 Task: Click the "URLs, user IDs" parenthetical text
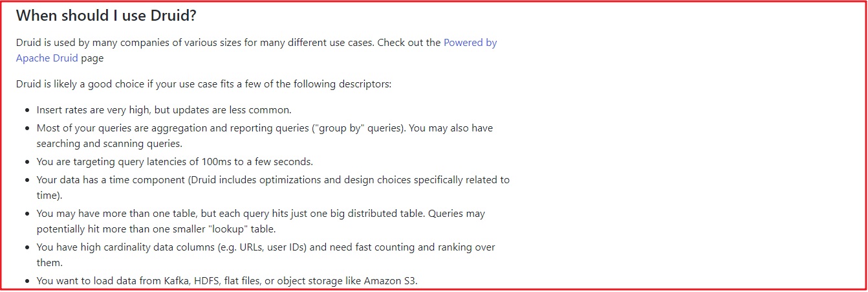(x=285, y=247)
